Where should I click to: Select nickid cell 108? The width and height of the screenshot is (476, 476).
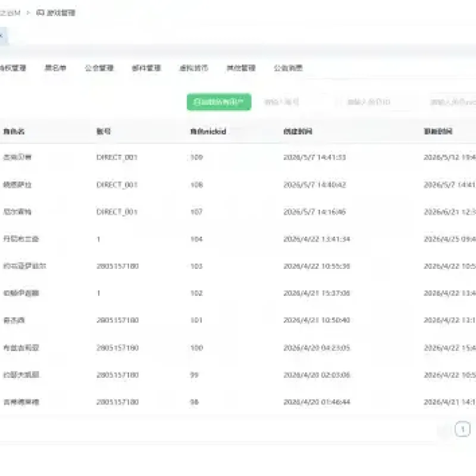tap(196, 184)
